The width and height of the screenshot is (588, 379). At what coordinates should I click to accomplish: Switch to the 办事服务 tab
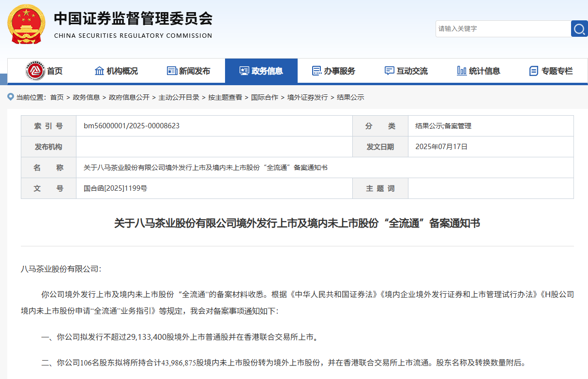pyautogui.click(x=334, y=71)
